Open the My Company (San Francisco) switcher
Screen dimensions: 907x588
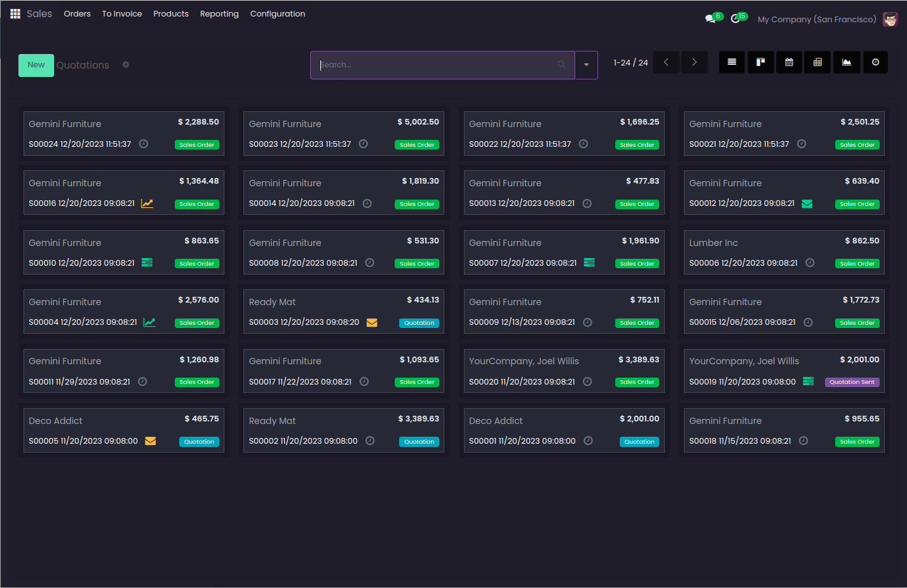(816, 19)
